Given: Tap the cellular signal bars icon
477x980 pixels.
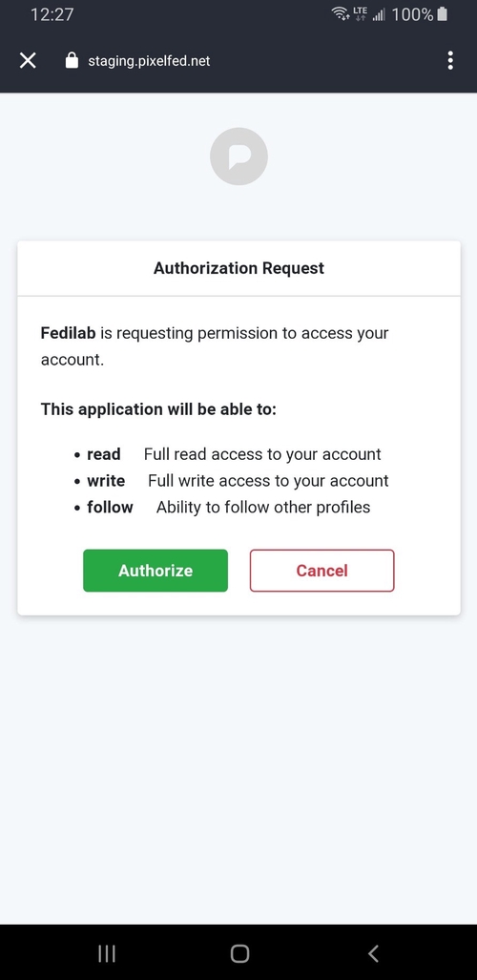Looking at the screenshot, I should coord(378,14).
